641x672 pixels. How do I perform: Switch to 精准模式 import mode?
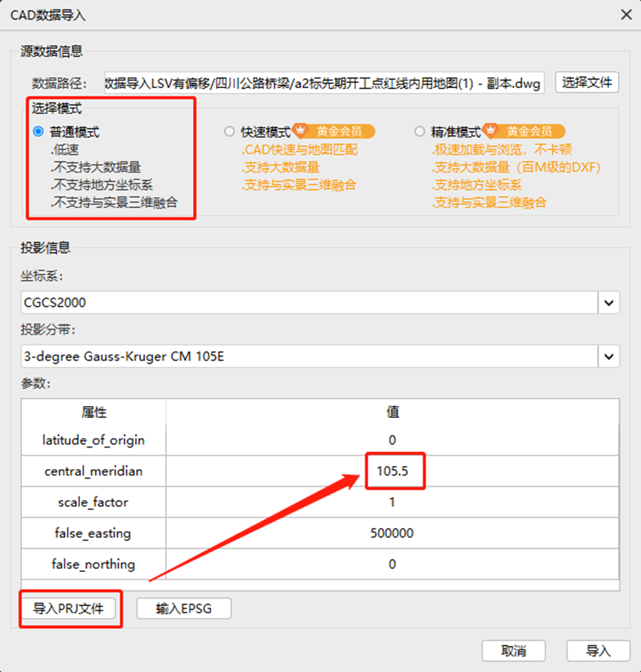(419, 131)
